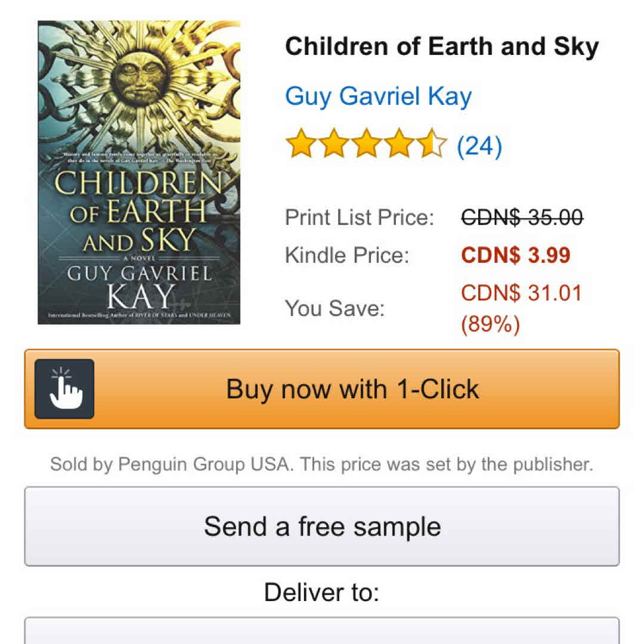Click the book title heading text
This screenshot has width=644, height=644.
point(442,47)
